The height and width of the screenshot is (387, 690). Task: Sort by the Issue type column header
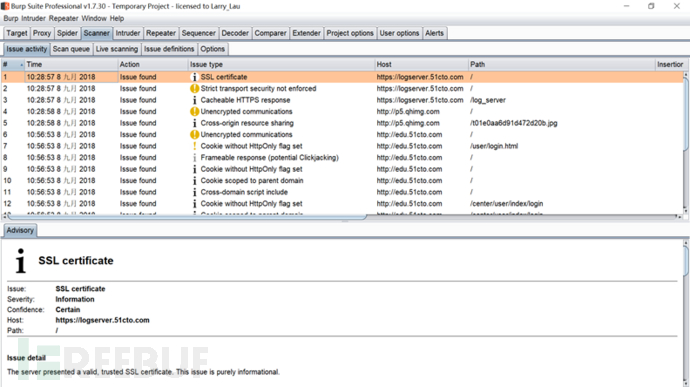pos(281,64)
